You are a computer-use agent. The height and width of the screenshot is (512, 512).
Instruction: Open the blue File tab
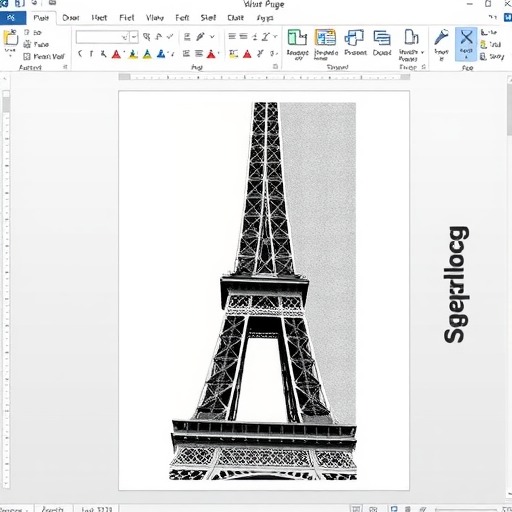(x=13, y=18)
